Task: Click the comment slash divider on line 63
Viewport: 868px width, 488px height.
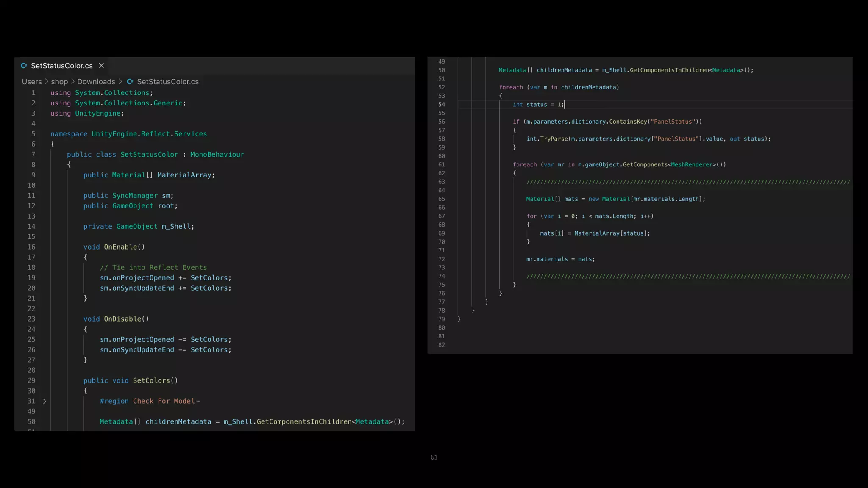Action: [x=688, y=182]
